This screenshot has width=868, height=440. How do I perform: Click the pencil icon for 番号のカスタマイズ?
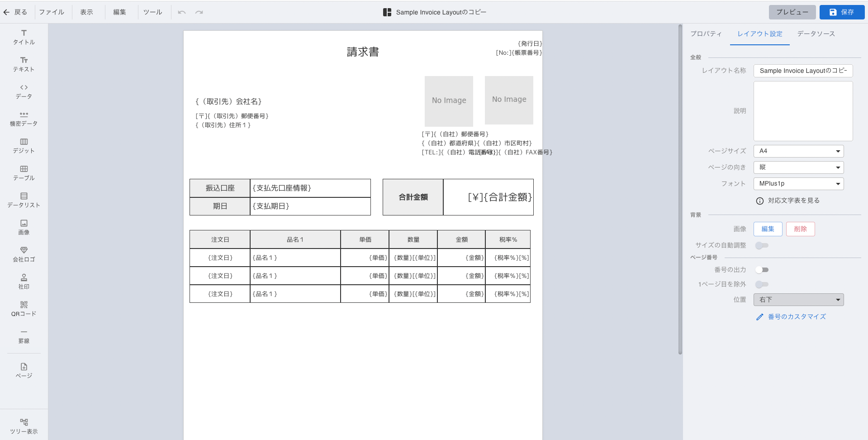click(x=760, y=317)
